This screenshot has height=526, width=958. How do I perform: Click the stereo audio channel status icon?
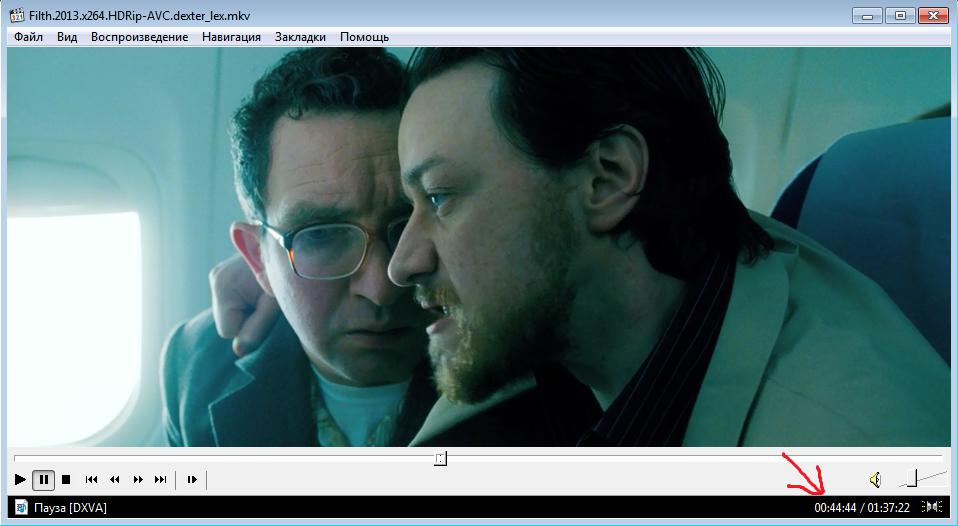click(x=932, y=506)
